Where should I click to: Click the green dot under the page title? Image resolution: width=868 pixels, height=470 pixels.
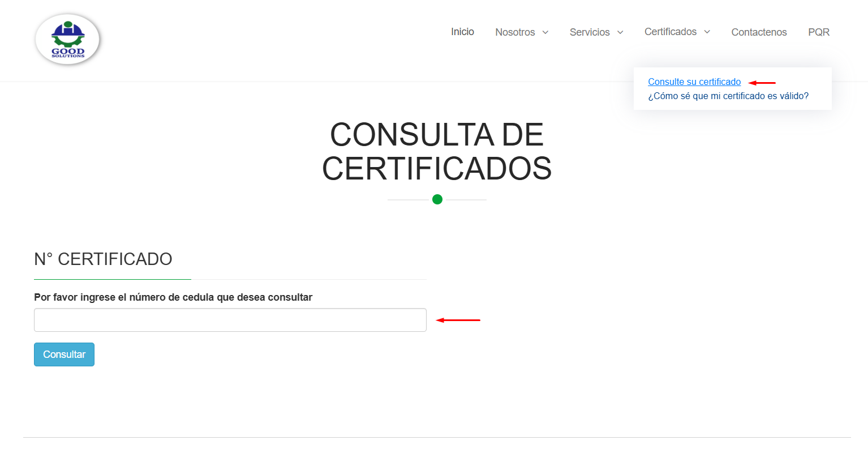[x=437, y=199]
